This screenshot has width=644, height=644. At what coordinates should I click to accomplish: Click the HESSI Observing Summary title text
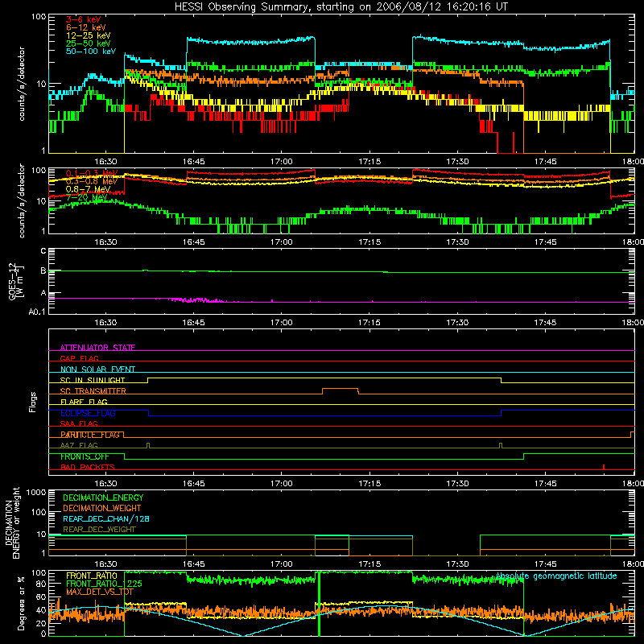point(341,6)
